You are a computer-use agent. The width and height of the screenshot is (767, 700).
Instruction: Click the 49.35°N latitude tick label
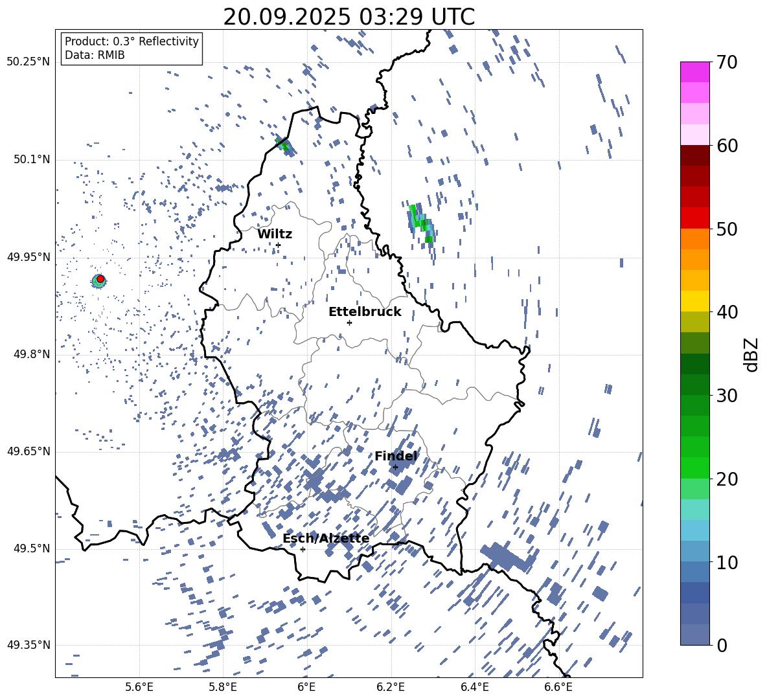[29, 645]
